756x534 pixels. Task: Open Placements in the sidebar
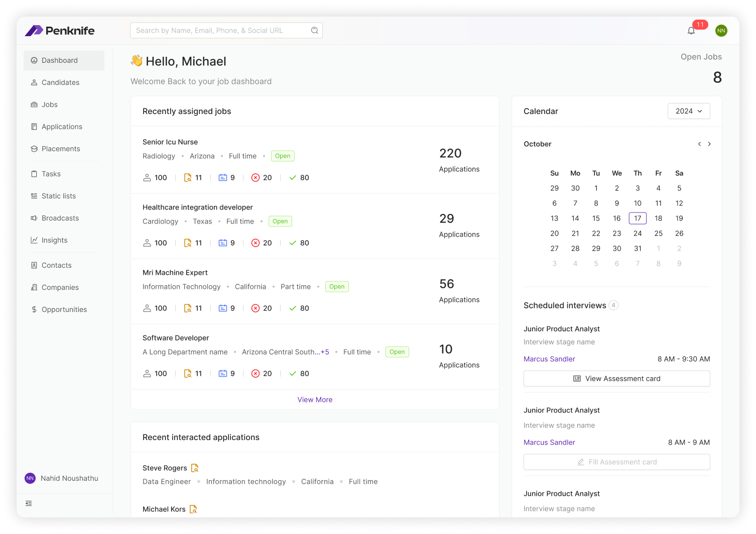click(x=64, y=149)
